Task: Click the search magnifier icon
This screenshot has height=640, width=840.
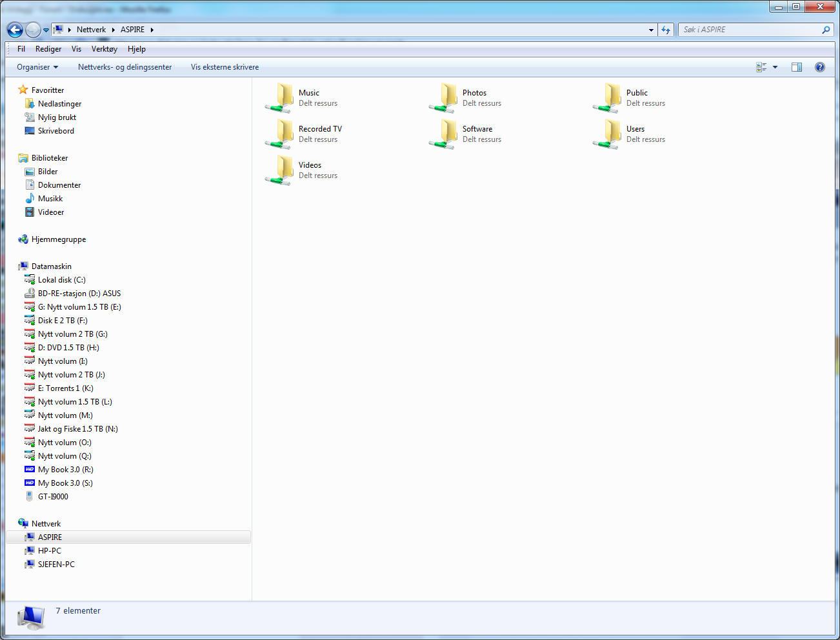Action: [826, 30]
